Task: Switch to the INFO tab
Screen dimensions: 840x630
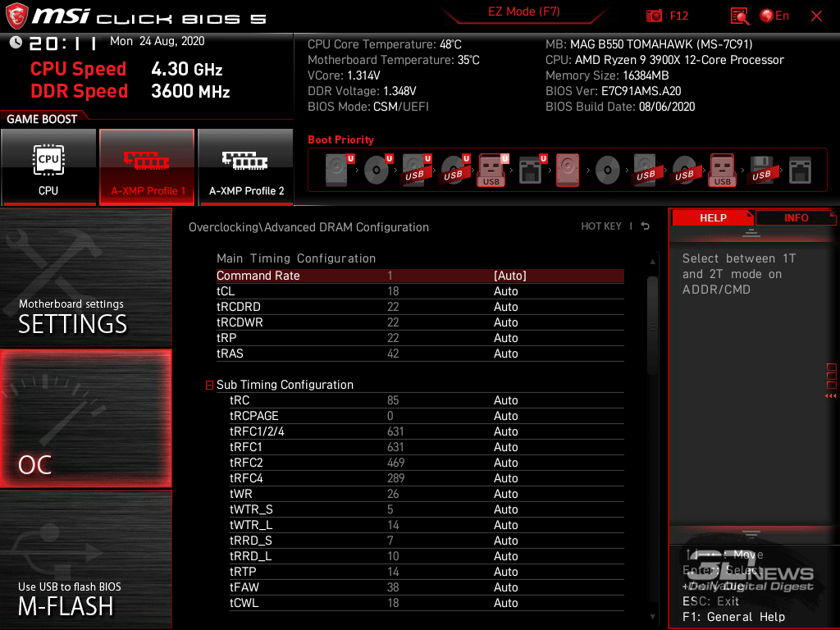Action: click(x=796, y=217)
